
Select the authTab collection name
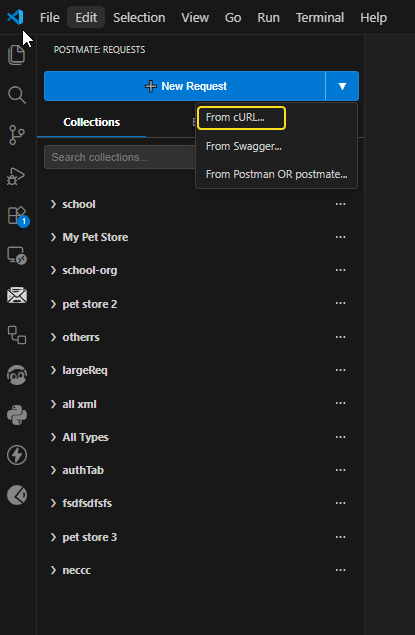83,470
